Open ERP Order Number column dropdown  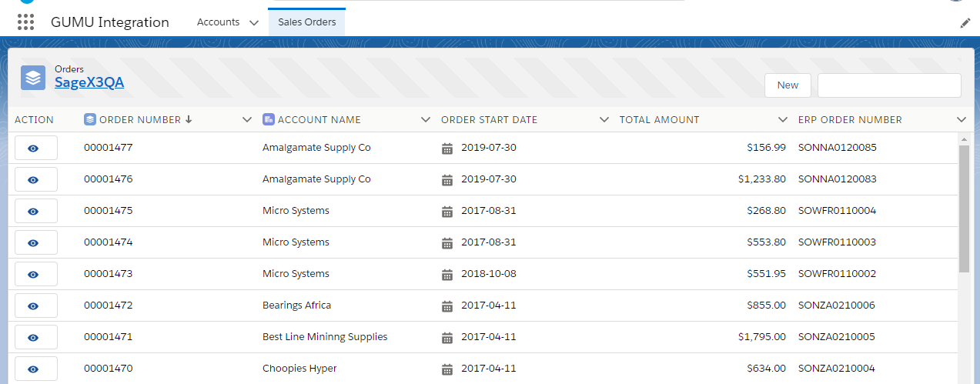[x=961, y=119]
